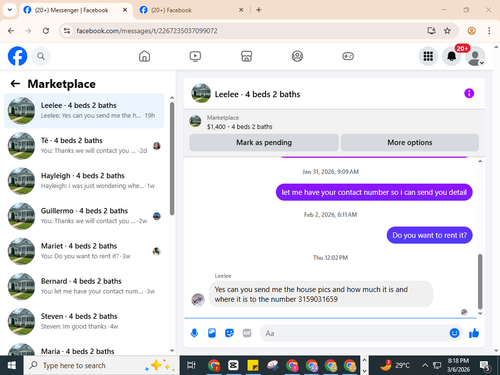
Task: Click the Mark as pending button
Action: tap(264, 143)
